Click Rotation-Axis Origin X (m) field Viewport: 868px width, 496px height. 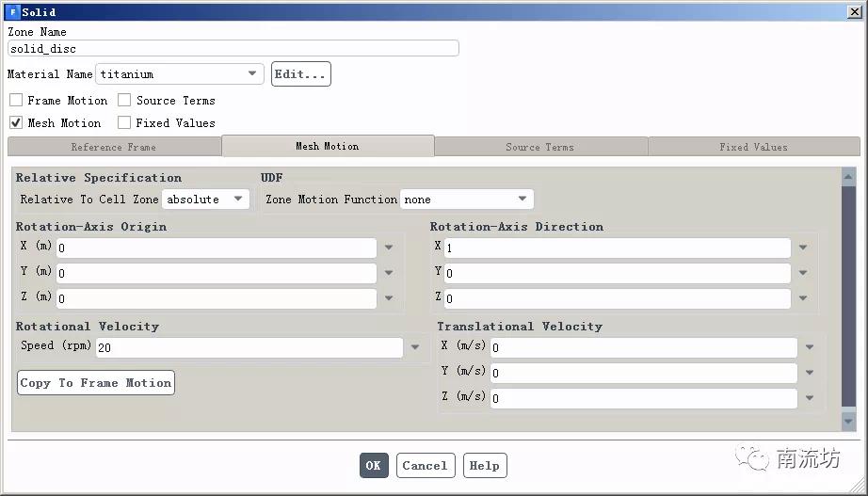(217, 248)
